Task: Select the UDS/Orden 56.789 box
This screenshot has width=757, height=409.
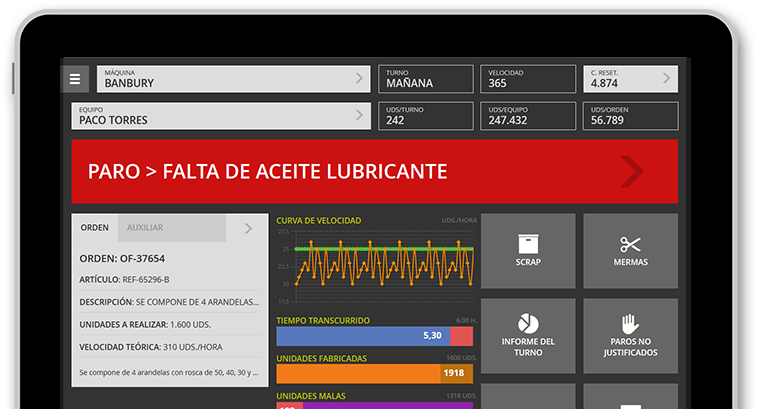Action: pos(630,115)
